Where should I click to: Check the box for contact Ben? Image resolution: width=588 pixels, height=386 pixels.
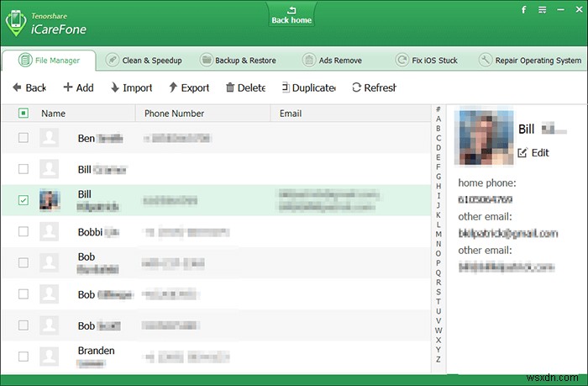click(24, 137)
